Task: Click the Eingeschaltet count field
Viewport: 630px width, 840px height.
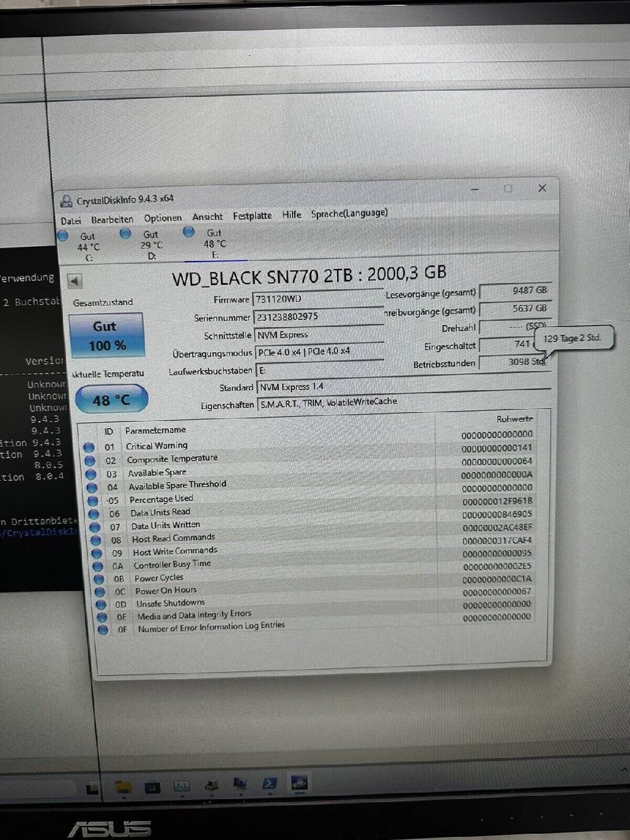Action: (x=507, y=344)
